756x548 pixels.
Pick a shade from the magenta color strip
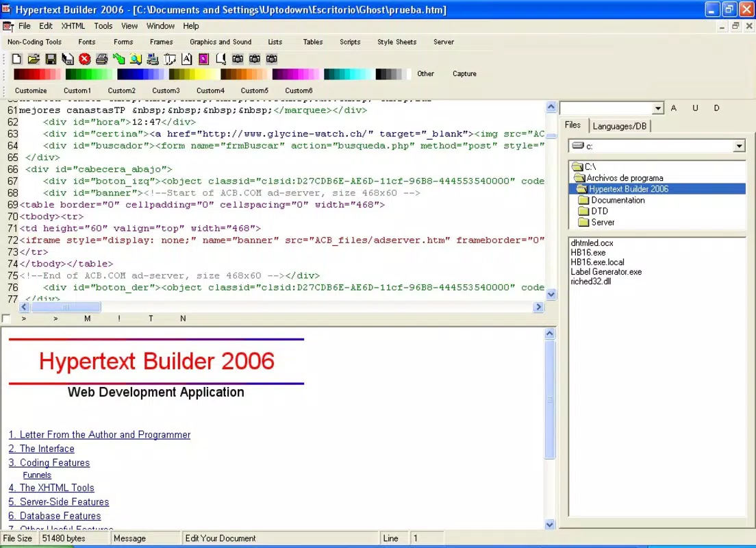coord(295,74)
